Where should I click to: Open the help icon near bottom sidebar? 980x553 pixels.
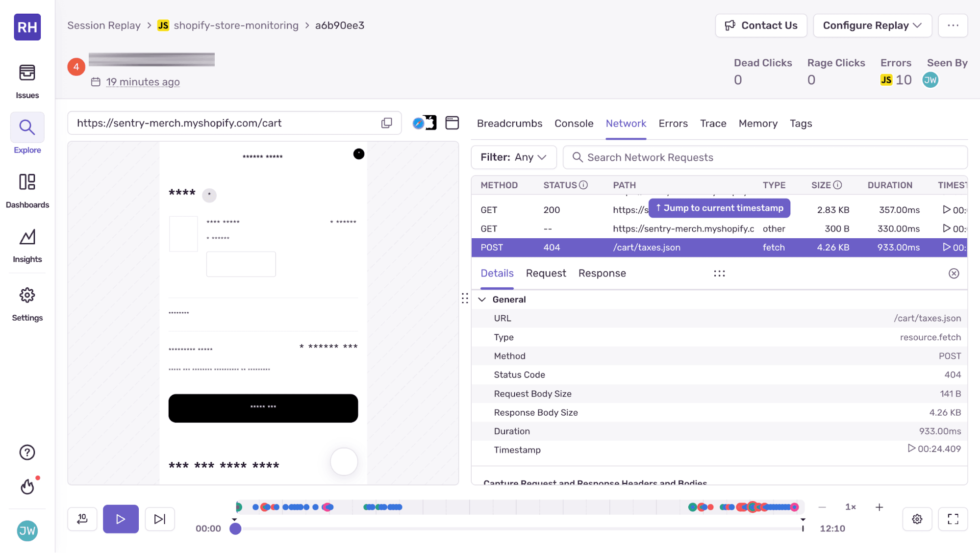[x=27, y=452]
